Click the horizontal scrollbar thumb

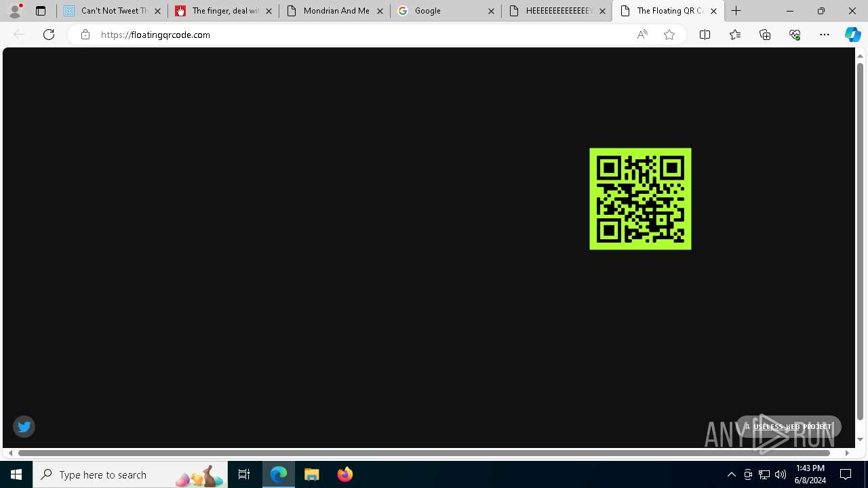coord(425,453)
